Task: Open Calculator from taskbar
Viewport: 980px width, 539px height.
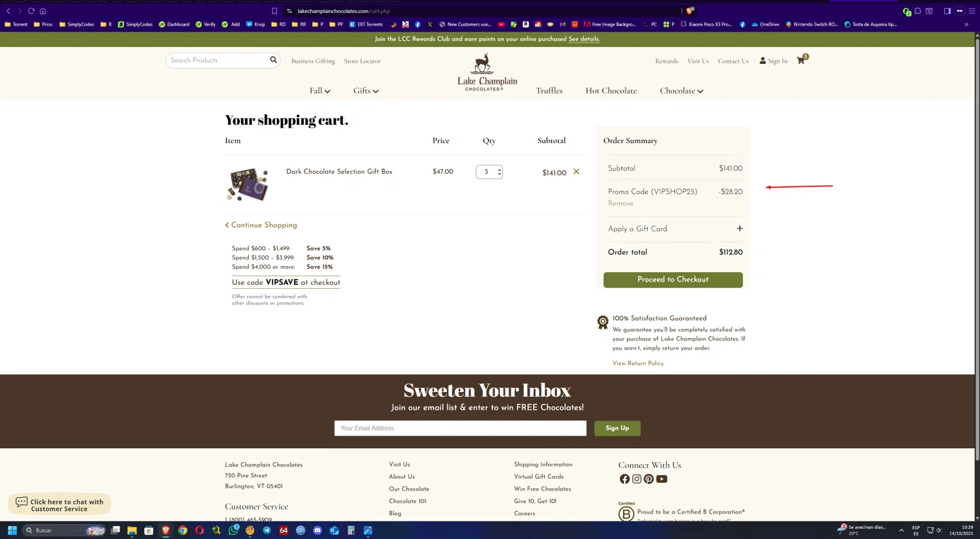Action: point(351,531)
